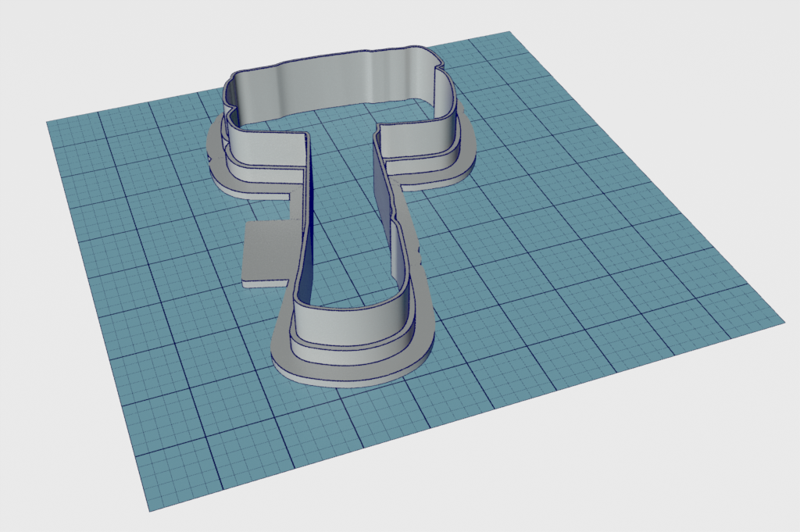Select the middle step ledge at stem bottom
The height and width of the screenshot is (532, 800).
coord(352,345)
